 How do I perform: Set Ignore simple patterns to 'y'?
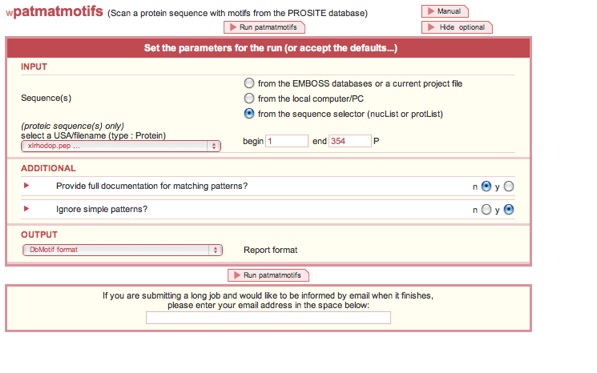[x=509, y=209]
